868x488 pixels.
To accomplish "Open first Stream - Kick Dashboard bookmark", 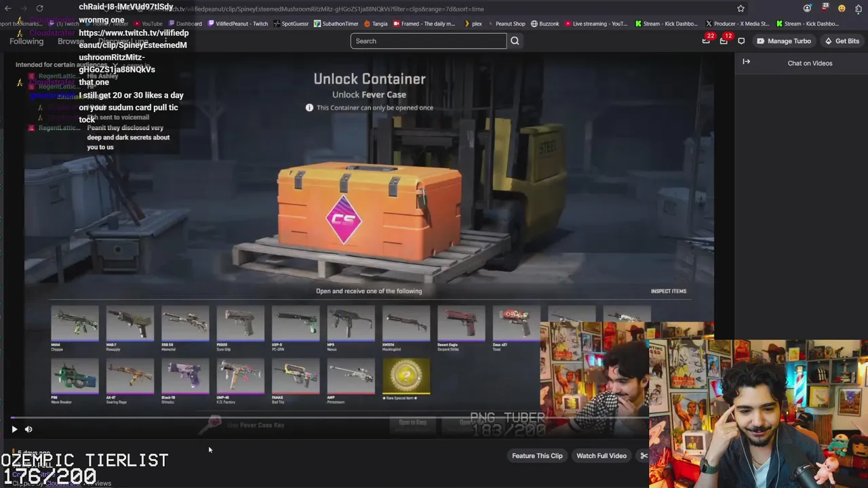I will (667, 24).
